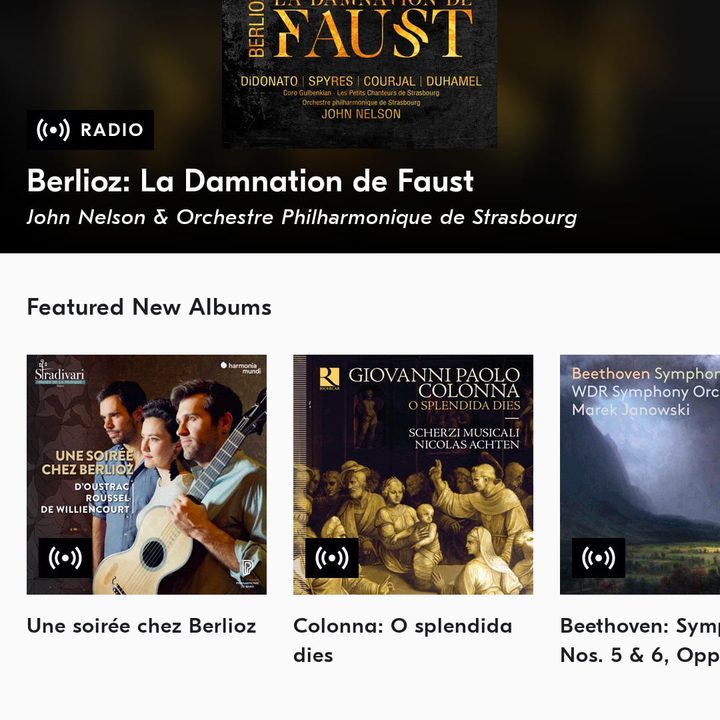Screen dimensions: 720x720
Task: Click the "Featured New Albums" heading
Action: (149, 307)
